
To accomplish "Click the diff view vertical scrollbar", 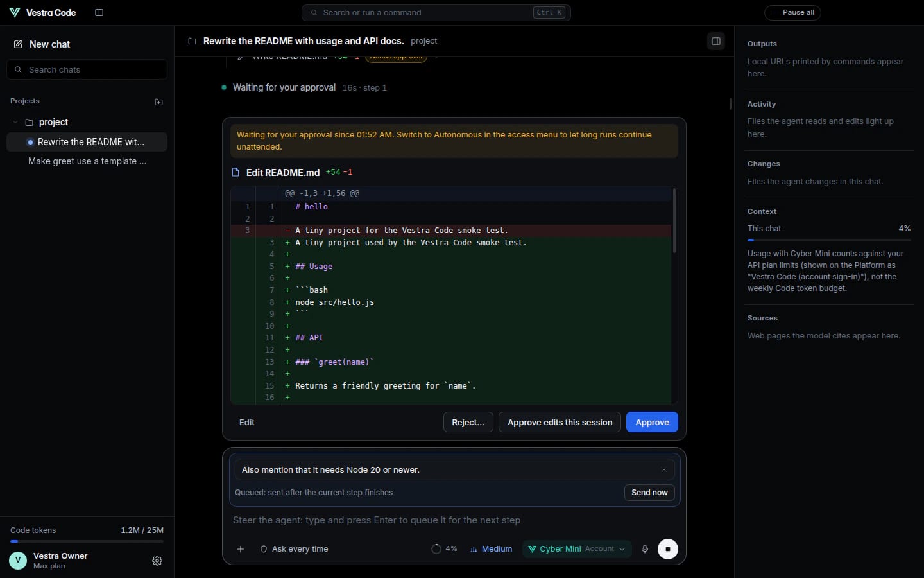I will point(674,221).
